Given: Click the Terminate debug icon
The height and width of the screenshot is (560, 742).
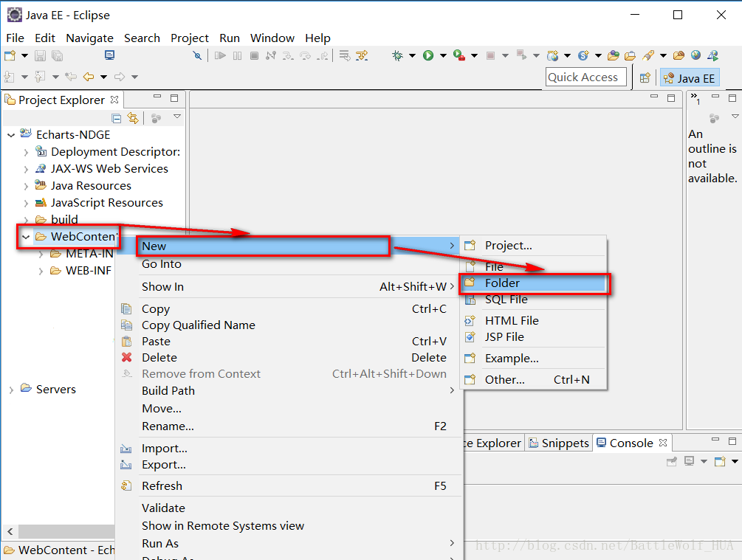Looking at the screenshot, I should pyautogui.click(x=254, y=56).
